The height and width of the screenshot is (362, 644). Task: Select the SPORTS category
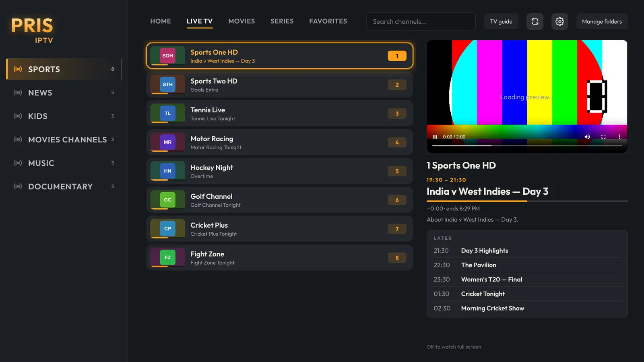coord(64,69)
